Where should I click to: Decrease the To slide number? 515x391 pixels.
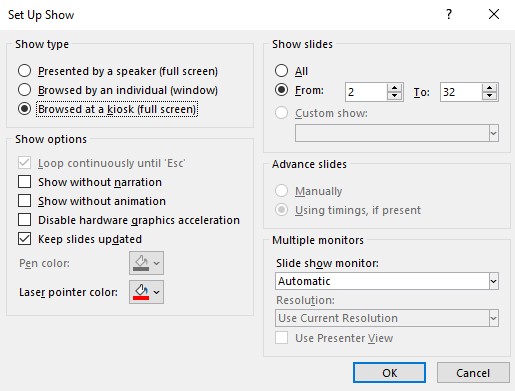click(x=489, y=96)
